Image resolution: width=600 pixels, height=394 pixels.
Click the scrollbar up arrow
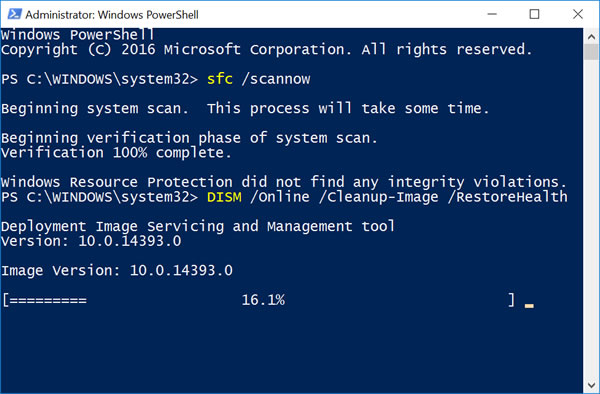click(591, 37)
